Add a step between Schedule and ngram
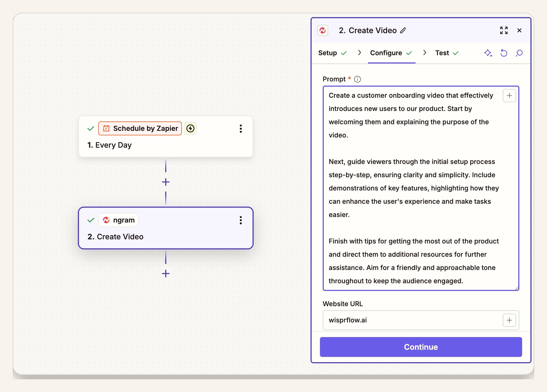547x392 pixels. coord(166,182)
